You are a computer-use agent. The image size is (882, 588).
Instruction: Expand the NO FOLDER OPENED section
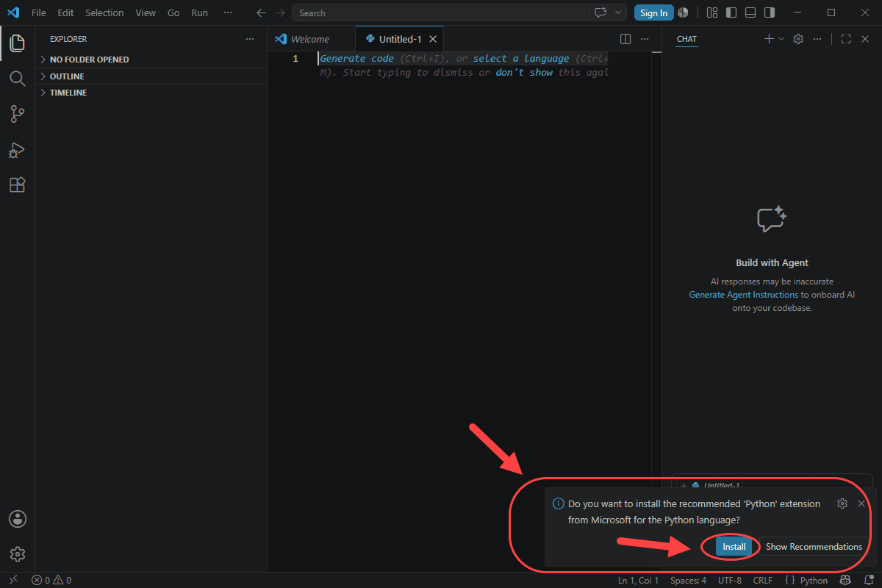click(151, 60)
